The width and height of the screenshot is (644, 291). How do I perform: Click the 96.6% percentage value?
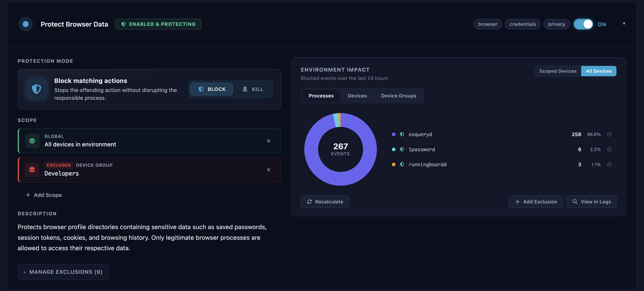pos(594,134)
